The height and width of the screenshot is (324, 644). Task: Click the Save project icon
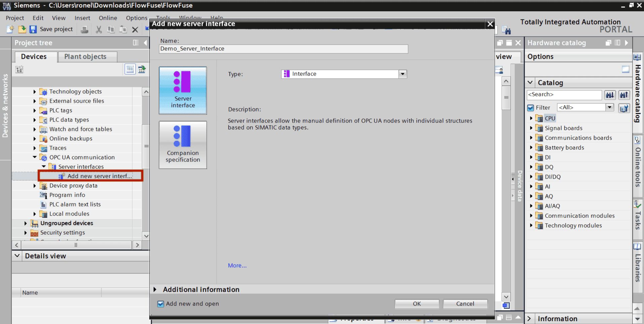pos(33,29)
